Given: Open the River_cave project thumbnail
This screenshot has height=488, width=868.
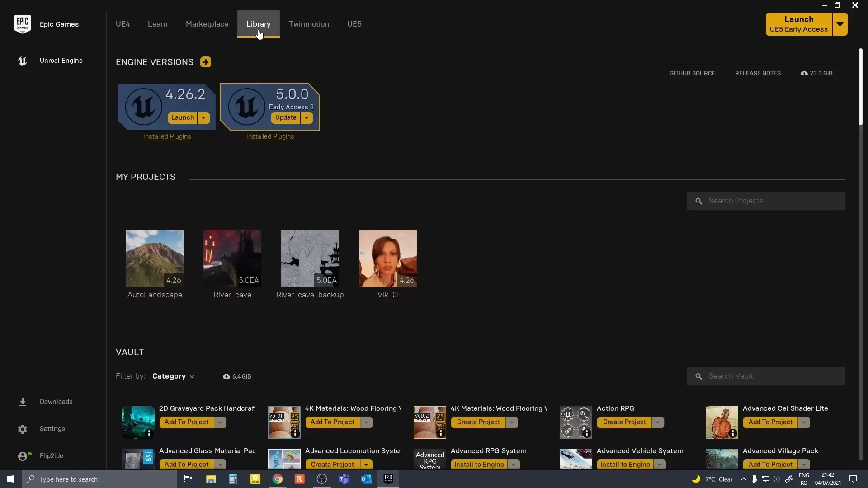Looking at the screenshot, I should tap(232, 258).
